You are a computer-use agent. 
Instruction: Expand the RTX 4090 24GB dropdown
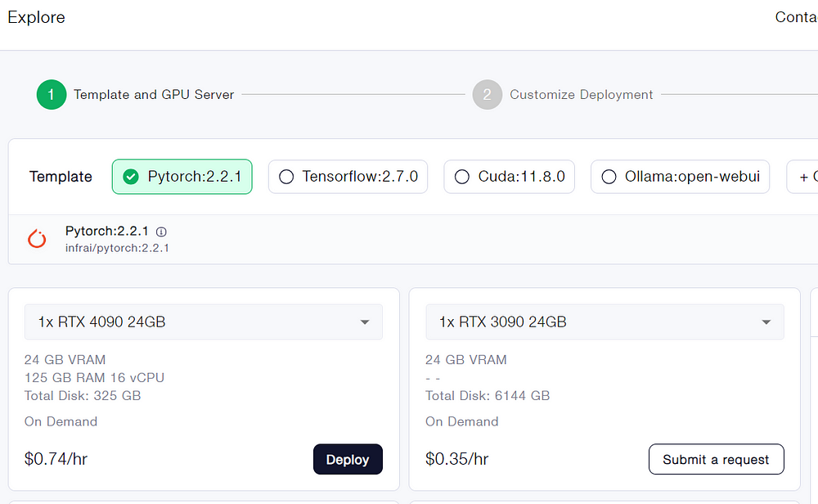click(x=365, y=322)
